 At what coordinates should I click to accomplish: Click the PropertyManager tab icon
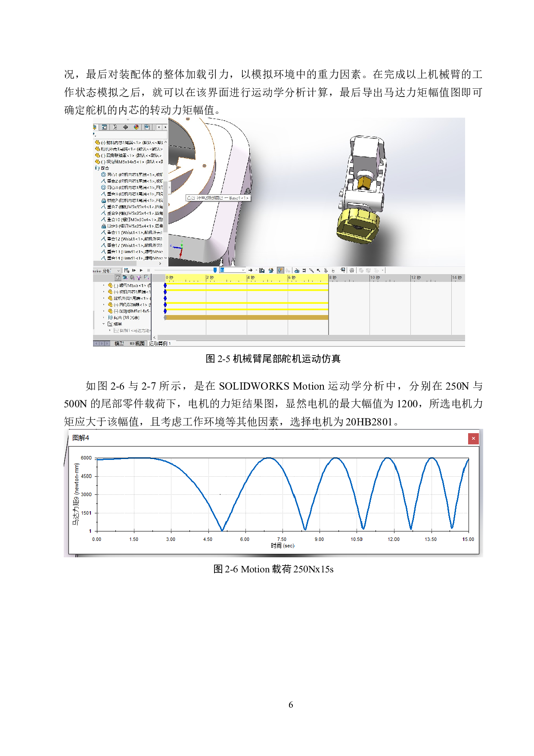click(104, 127)
